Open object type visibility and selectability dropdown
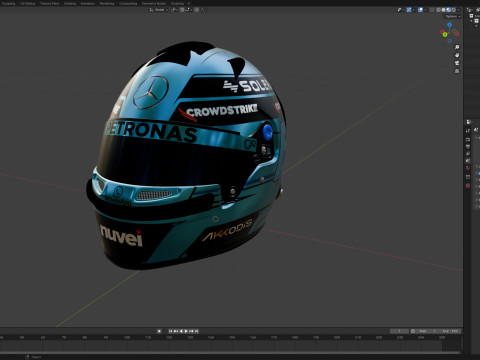 click(400, 10)
